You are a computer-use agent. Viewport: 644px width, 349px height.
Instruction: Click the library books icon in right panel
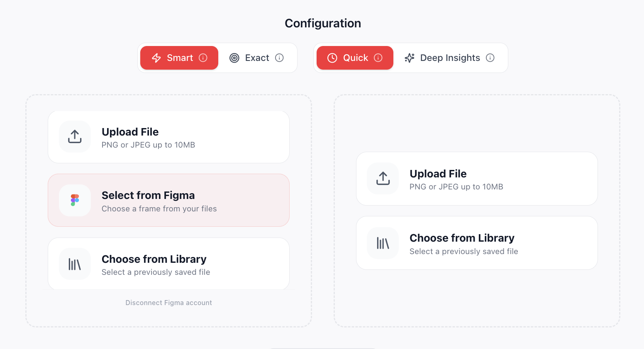(x=383, y=243)
